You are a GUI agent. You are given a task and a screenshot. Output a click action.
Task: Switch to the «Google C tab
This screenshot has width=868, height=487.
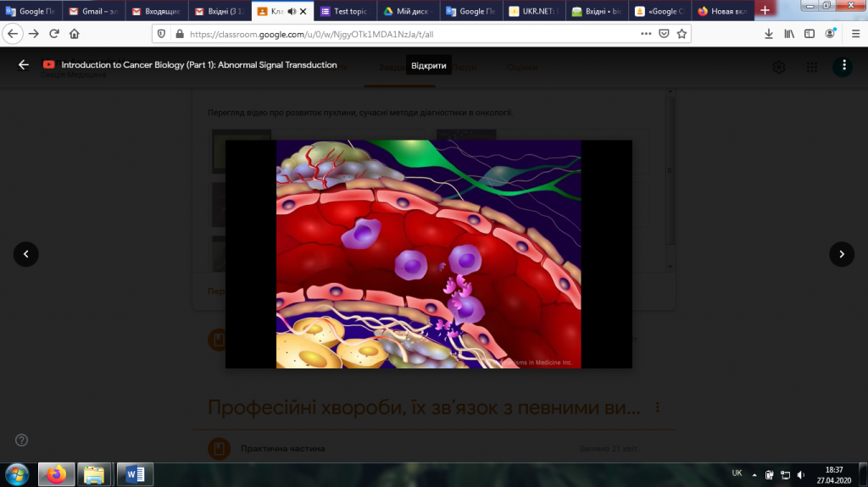(x=659, y=11)
